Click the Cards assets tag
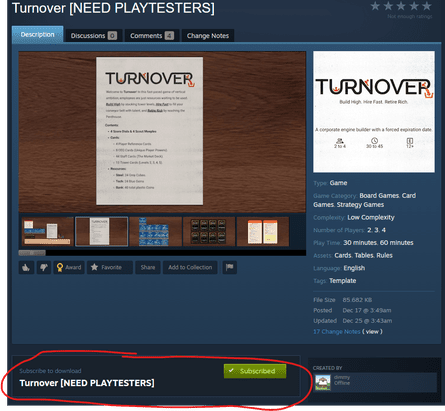 pos(343,255)
